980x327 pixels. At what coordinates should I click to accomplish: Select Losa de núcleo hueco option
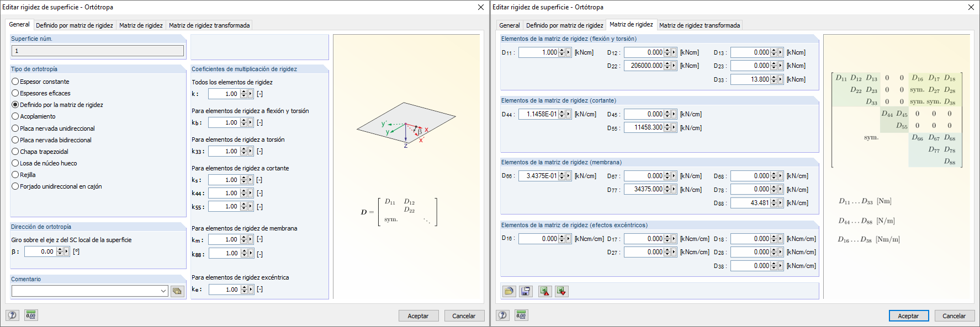click(x=44, y=163)
